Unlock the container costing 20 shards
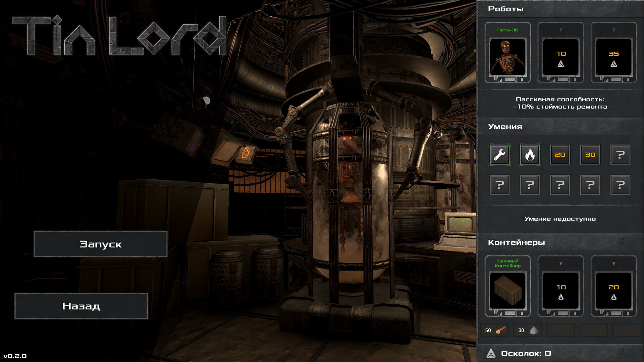Screen dimensions: 644x362 (613, 290)
